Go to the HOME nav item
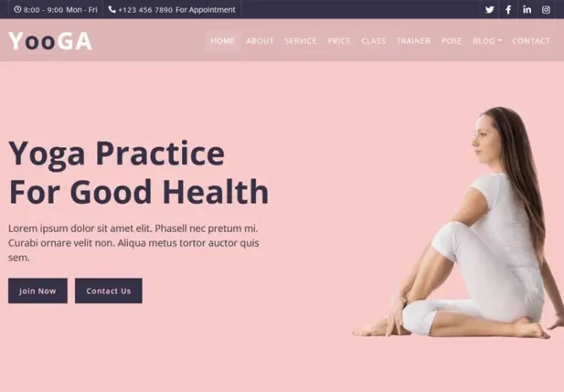Screen dimensions: 564x392 click(x=223, y=41)
